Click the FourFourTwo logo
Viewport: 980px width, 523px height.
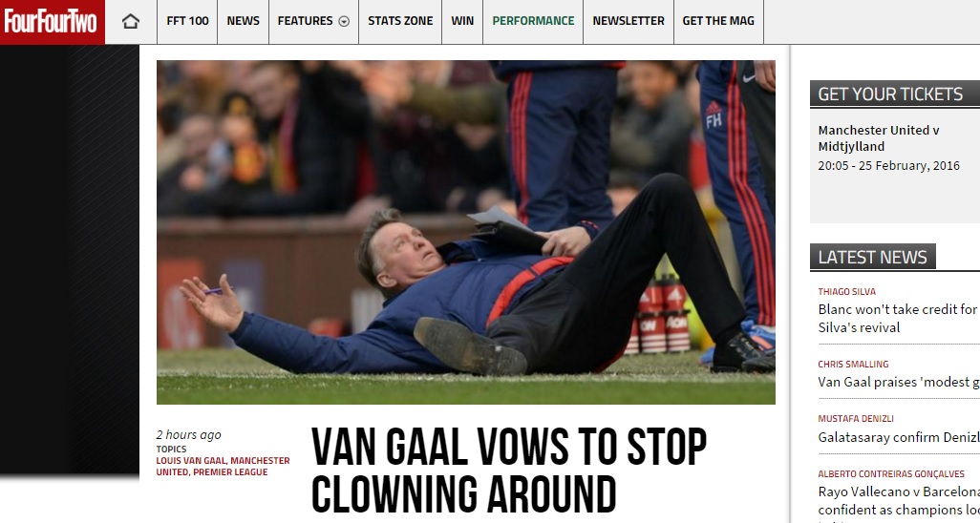pos(52,22)
